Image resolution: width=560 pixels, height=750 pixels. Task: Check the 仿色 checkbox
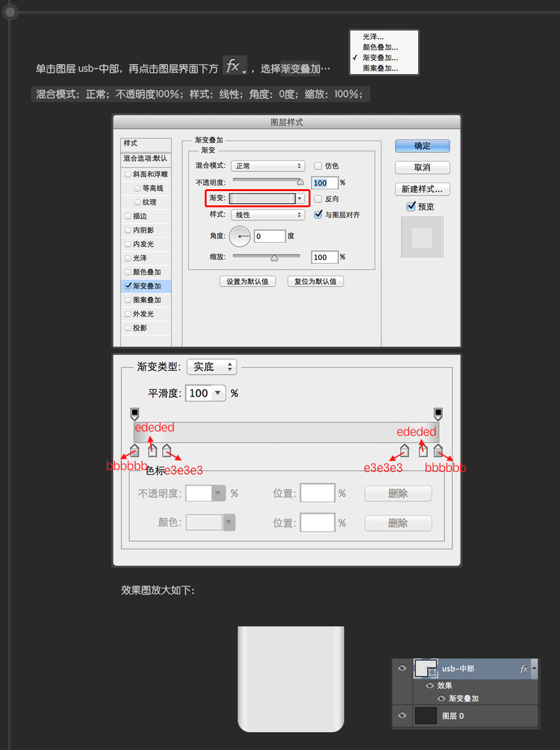click(x=318, y=166)
